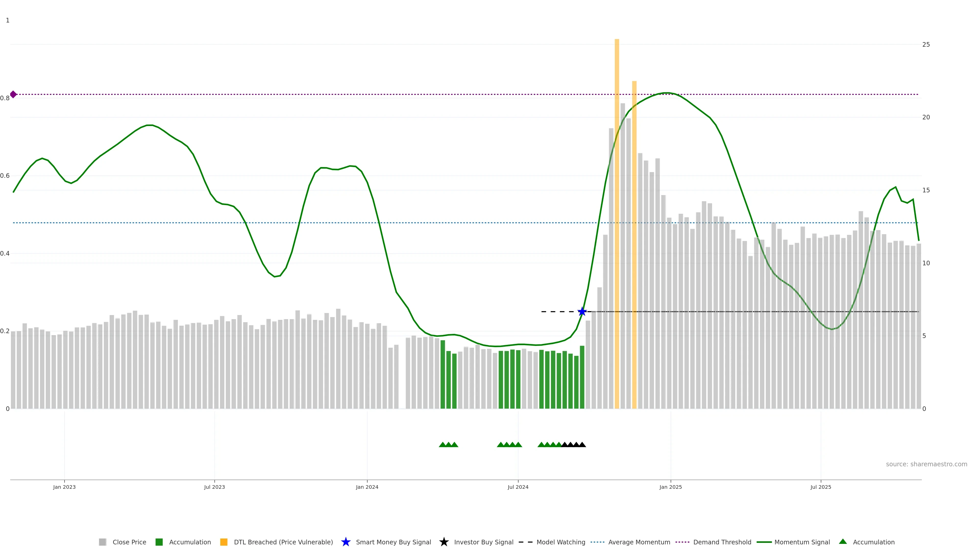
Task: Click the last black triangle marker below the chart
Action: pos(582,445)
